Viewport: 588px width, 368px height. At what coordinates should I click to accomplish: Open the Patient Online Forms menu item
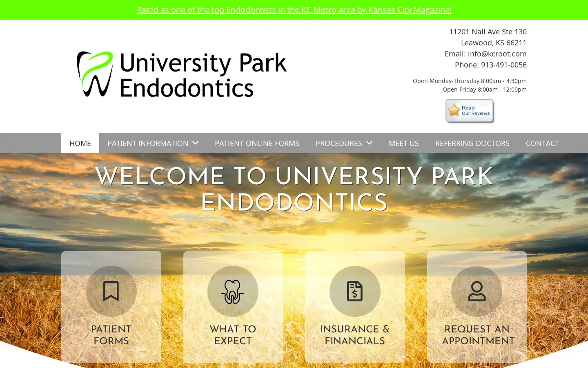coord(257,143)
